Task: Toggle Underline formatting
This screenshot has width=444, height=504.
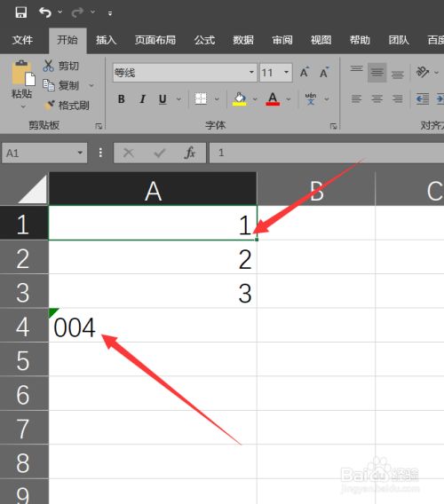Action: click(163, 99)
